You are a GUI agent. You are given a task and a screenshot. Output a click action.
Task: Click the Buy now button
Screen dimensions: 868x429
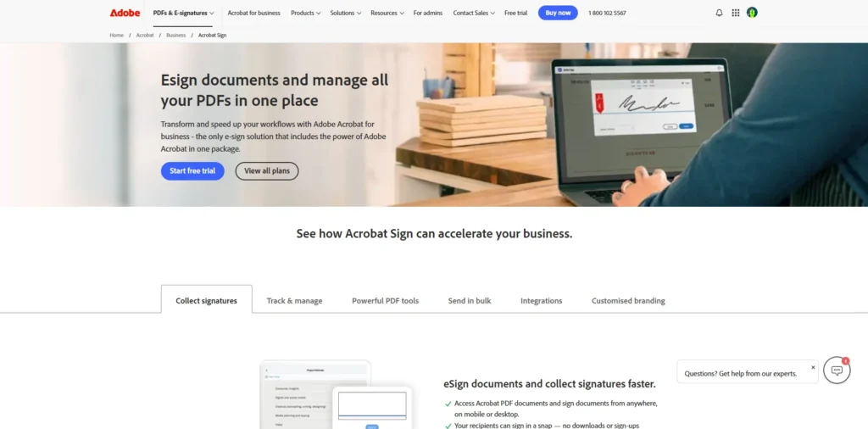[x=558, y=13]
